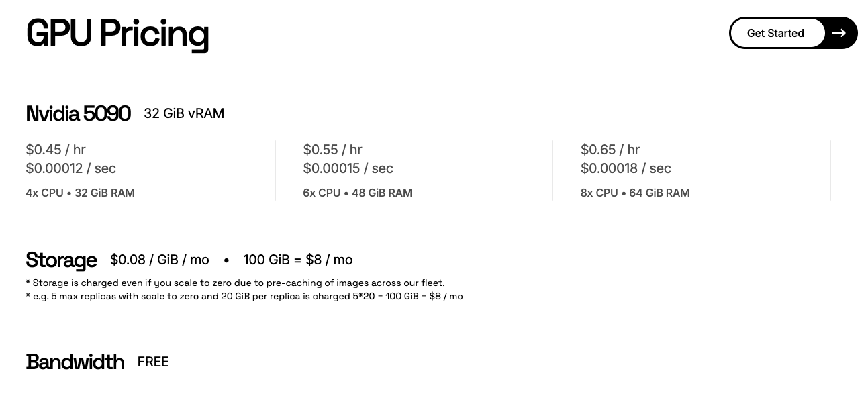868x410 pixels.
Task: Click the $0.00015 / sec price
Action: [348, 168]
